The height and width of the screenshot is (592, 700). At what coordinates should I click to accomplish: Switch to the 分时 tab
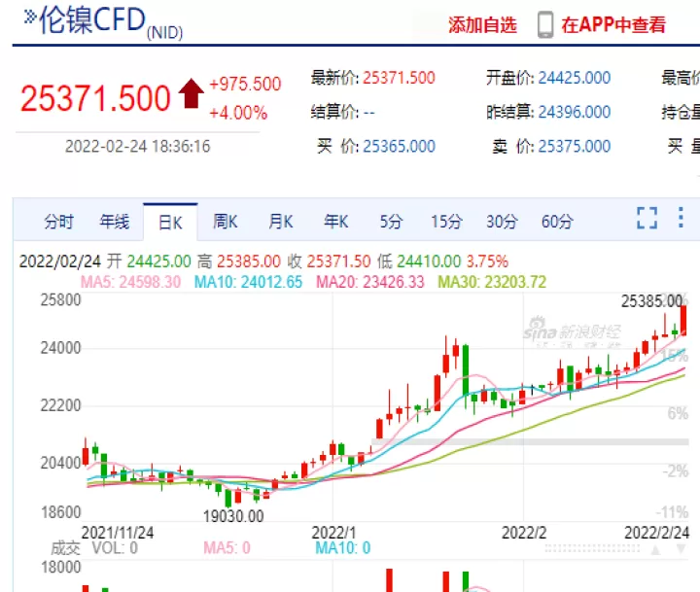58,222
